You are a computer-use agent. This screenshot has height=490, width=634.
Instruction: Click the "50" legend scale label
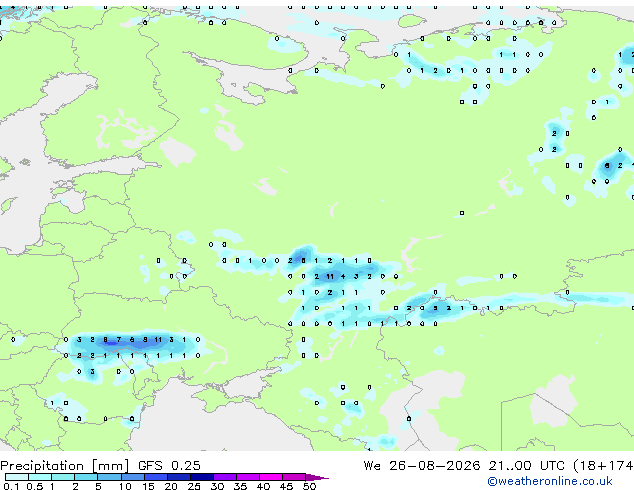pos(309,486)
